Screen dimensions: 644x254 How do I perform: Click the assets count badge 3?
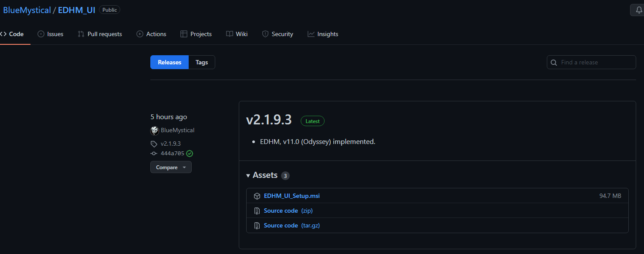point(285,176)
